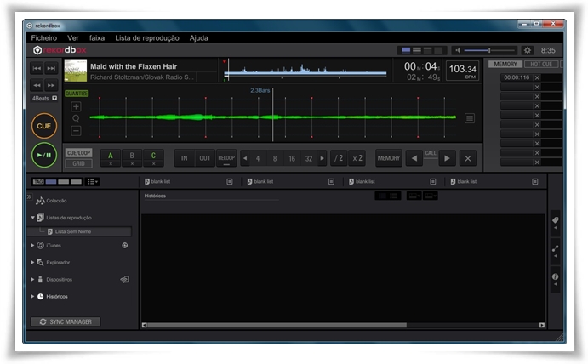
Task: Select the 00:00:116 memory cue entry
Action: pos(517,77)
